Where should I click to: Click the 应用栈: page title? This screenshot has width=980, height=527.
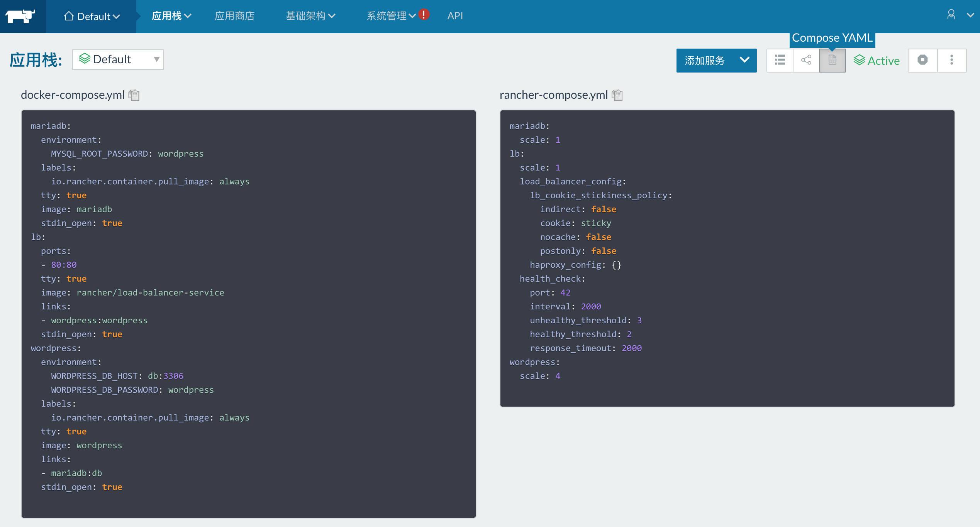[x=36, y=60]
